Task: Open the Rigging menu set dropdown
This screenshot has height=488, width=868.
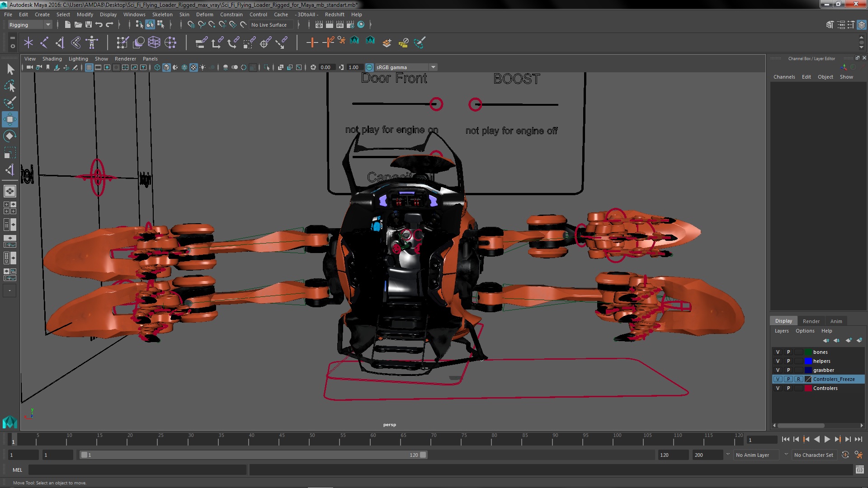Action: pyautogui.click(x=29, y=25)
